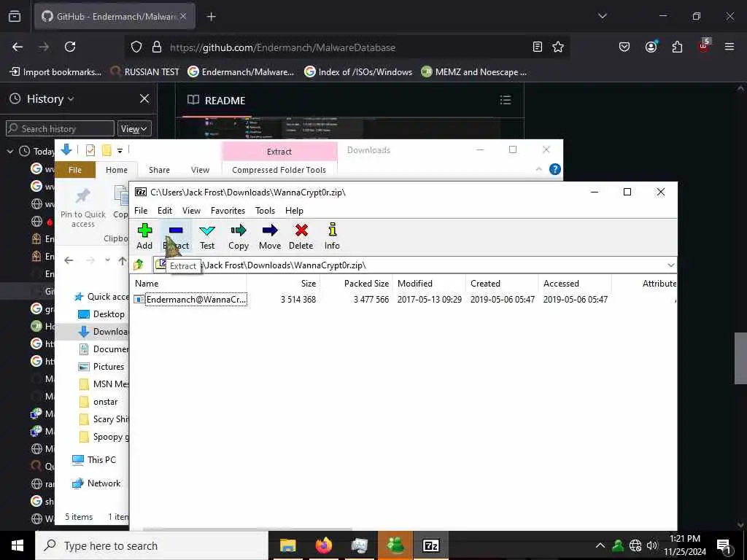The image size is (747, 560).
Task: Click the Move icon in 7-Zip toolbar
Action: pos(270,236)
